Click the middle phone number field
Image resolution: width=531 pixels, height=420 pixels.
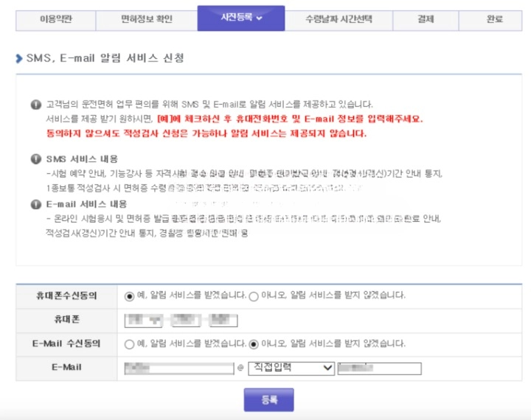(186, 321)
